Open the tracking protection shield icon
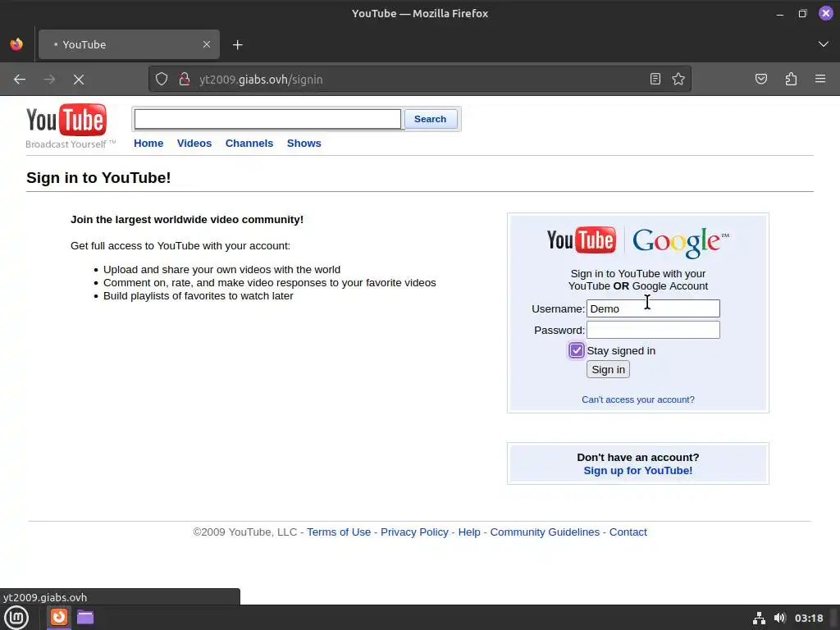 [162, 80]
